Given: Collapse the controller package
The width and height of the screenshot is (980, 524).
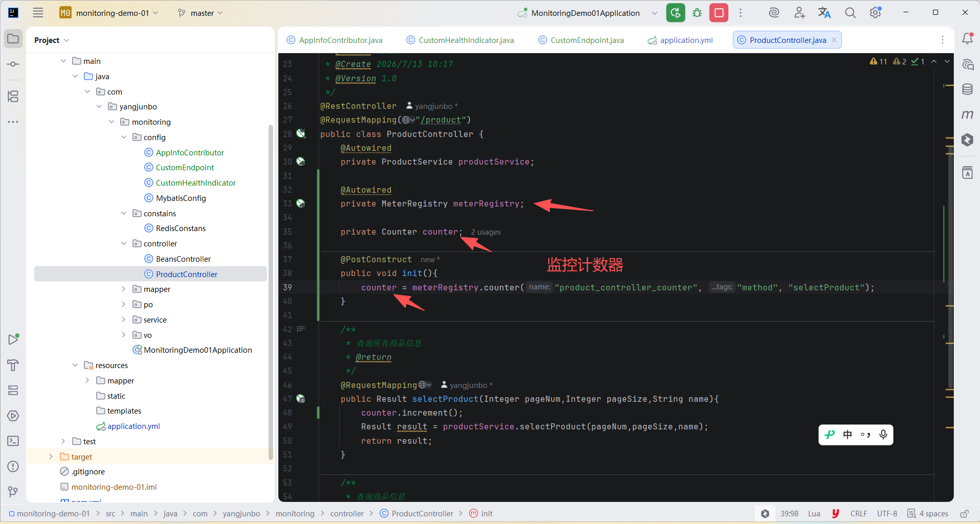Looking at the screenshot, I should coord(124,243).
